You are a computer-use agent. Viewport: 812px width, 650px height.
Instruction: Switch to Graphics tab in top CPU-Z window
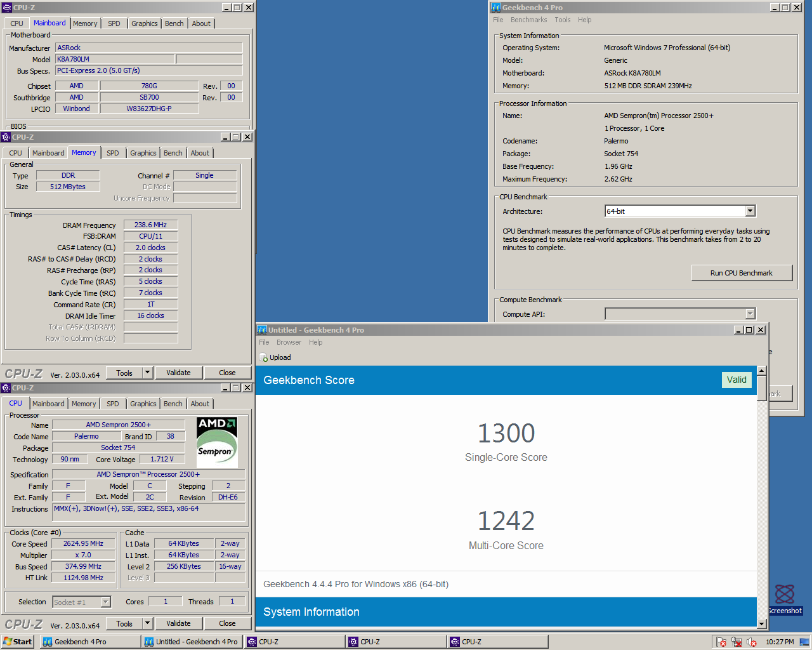(145, 23)
